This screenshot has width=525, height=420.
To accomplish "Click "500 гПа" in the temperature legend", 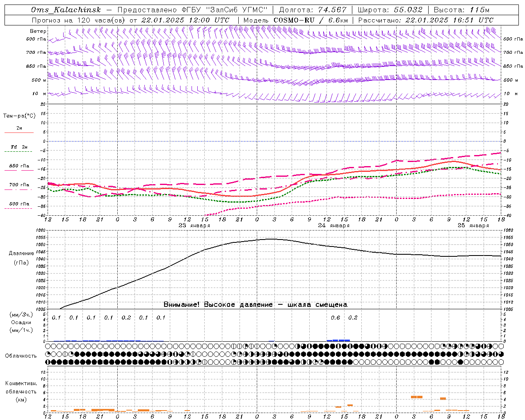I will click(x=19, y=204).
